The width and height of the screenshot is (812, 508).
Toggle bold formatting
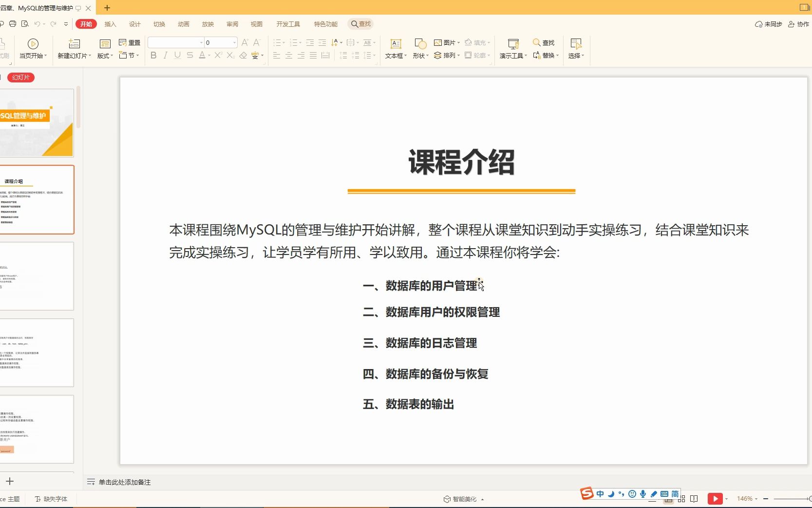click(153, 55)
